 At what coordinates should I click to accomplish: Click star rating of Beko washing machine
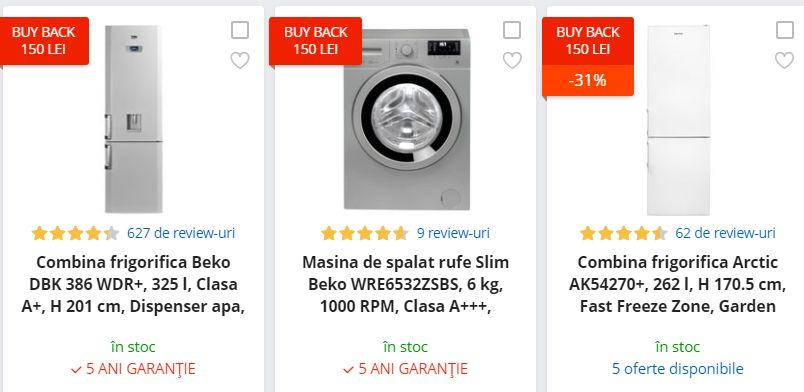[365, 233]
